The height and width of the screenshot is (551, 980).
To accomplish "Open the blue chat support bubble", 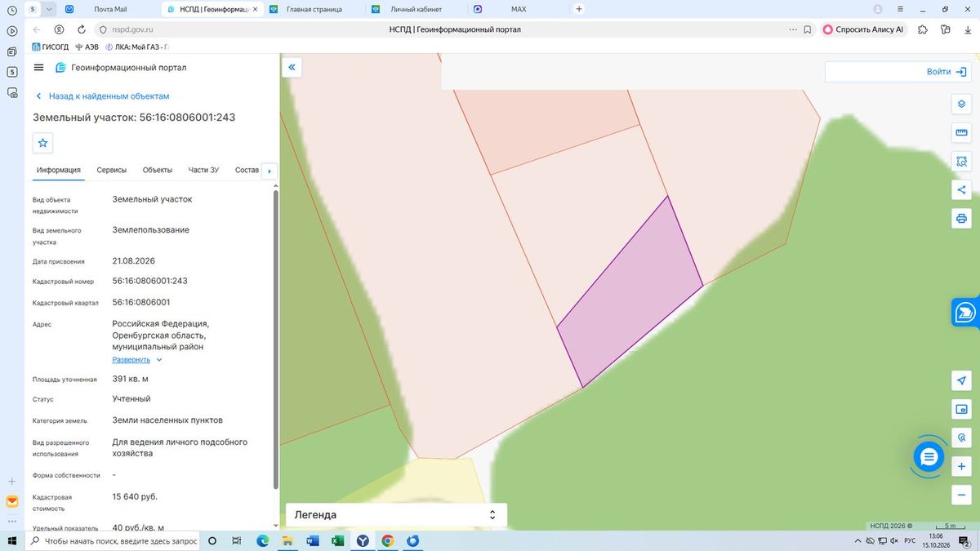I will [929, 457].
